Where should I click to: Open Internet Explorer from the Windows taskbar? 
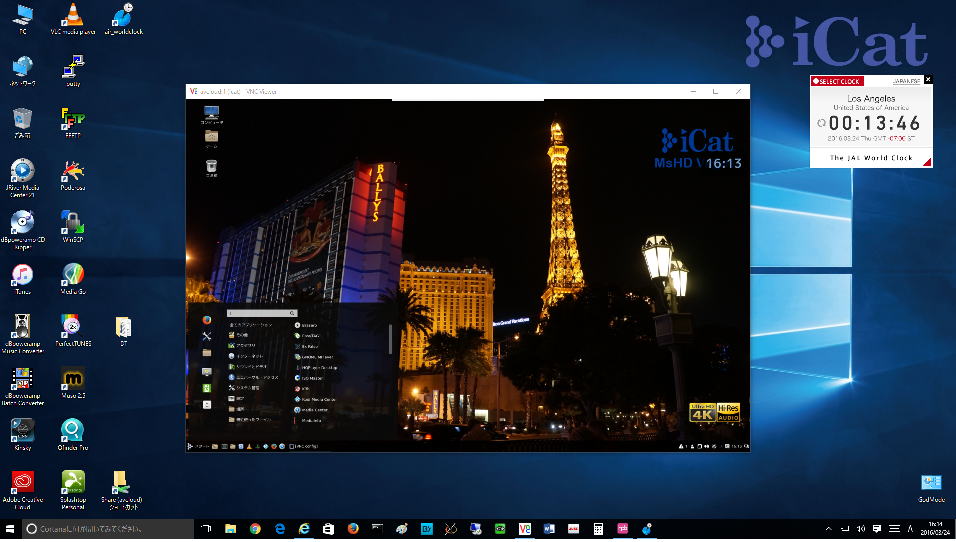(x=304, y=529)
